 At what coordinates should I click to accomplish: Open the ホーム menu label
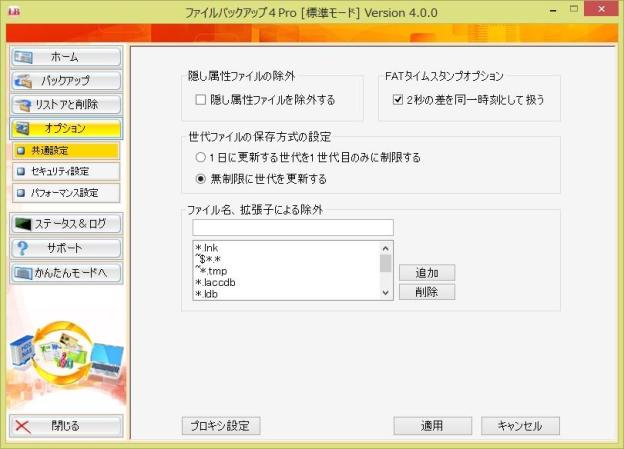pos(64,57)
